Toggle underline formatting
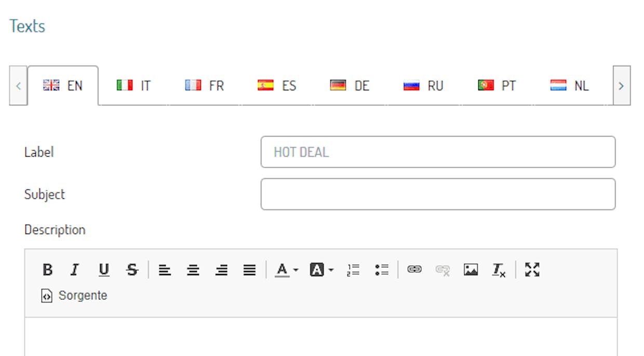644x356 pixels. pyautogui.click(x=104, y=270)
